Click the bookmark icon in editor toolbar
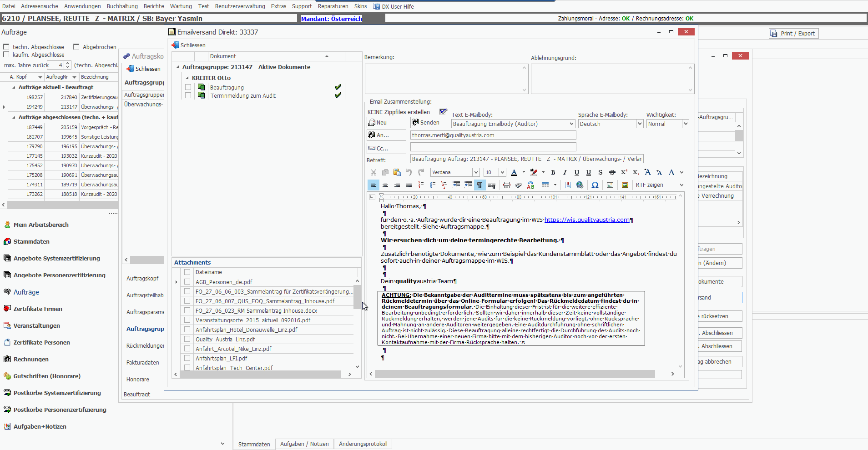The width and height of the screenshot is (868, 450). (x=568, y=185)
